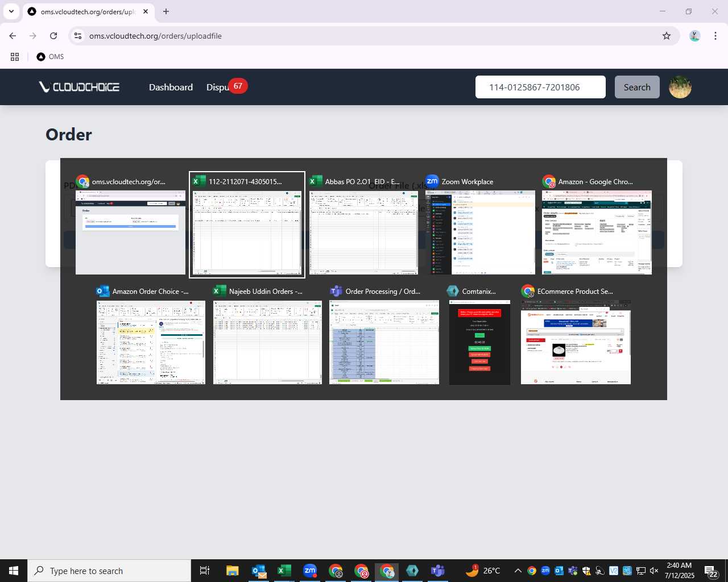Viewport: 728px width, 582px height.
Task: Open Zoom from the taskbar
Action: pyautogui.click(x=310, y=571)
